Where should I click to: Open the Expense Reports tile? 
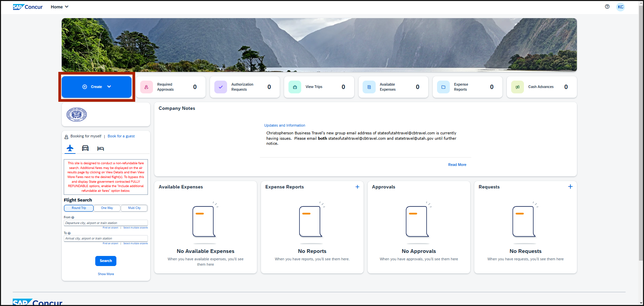tap(468, 87)
